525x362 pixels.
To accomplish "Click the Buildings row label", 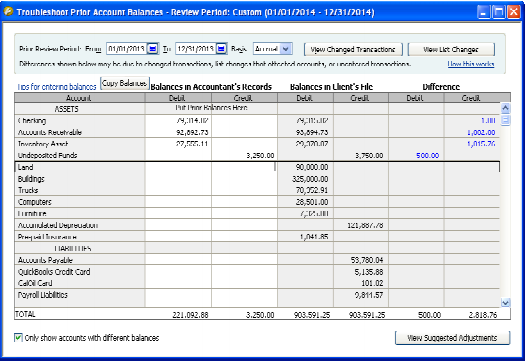I will tap(31, 179).
